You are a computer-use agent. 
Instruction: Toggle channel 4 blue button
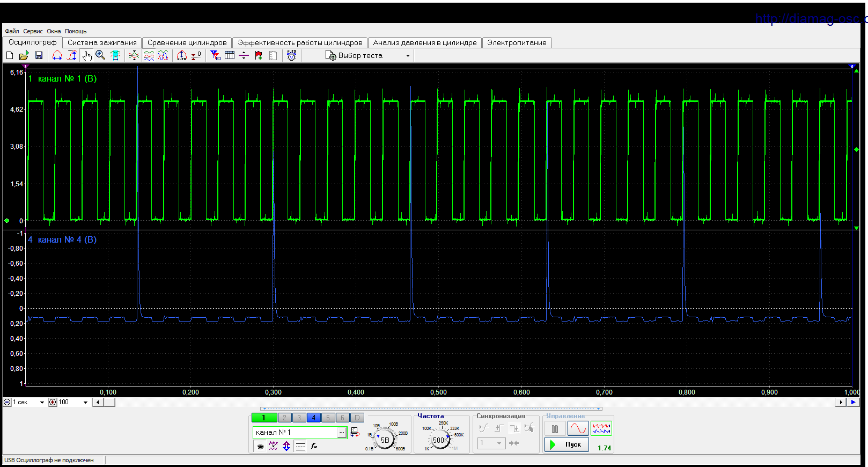click(x=314, y=418)
